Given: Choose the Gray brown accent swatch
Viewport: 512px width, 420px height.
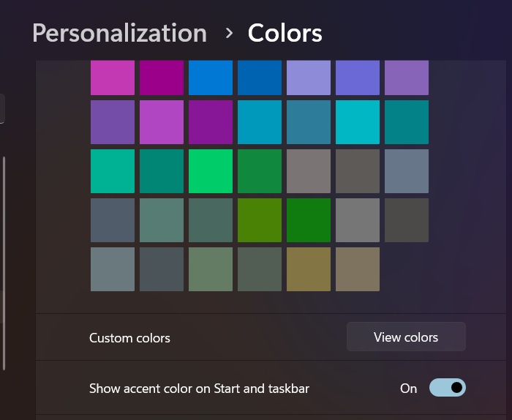Looking at the screenshot, I should (x=358, y=171).
